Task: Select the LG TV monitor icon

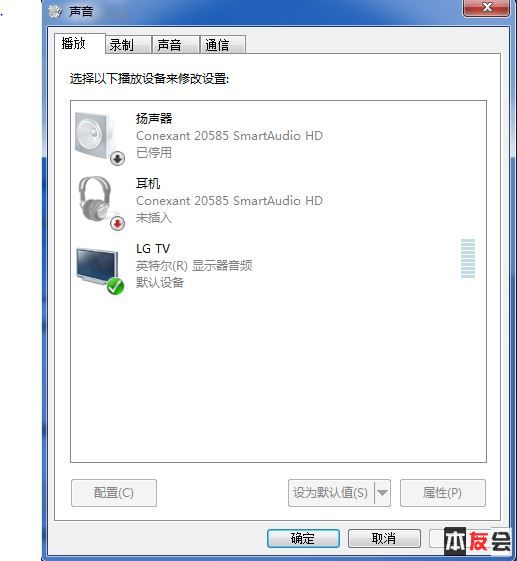Action: click(x=97, y=266)
